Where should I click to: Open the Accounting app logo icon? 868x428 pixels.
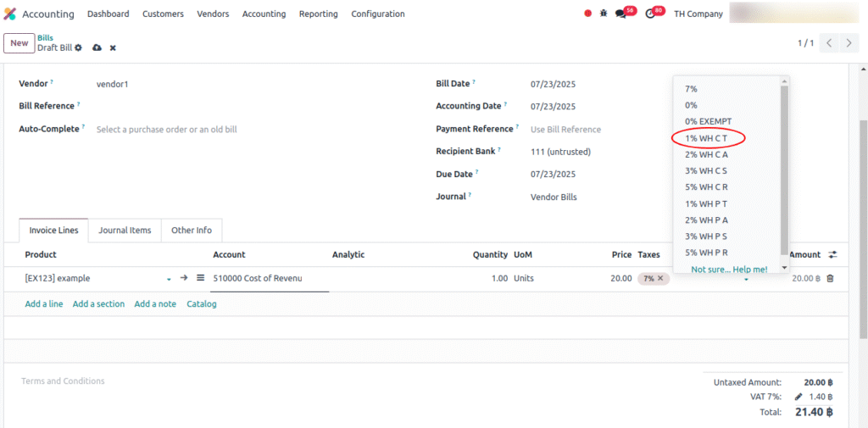point(10,14)
